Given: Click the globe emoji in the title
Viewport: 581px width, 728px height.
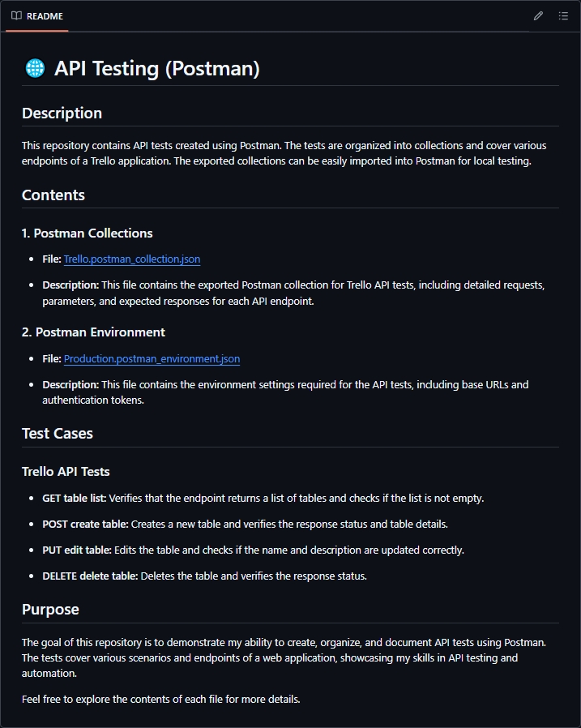Looking at the screenshot, I should pyautogui.click(x=35, y=68).
